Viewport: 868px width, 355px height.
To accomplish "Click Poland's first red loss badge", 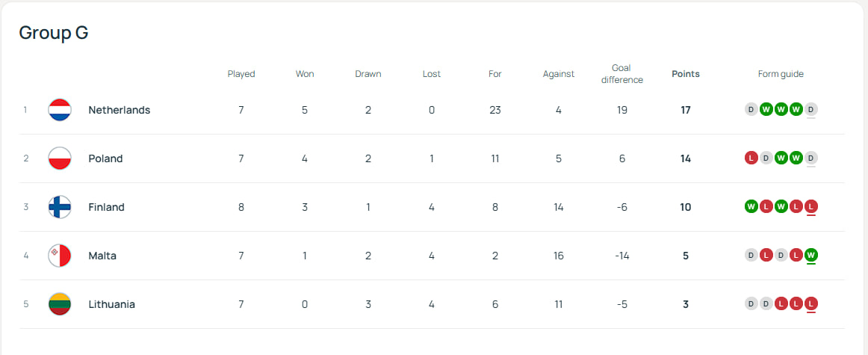I will click(x=751, y=158).
